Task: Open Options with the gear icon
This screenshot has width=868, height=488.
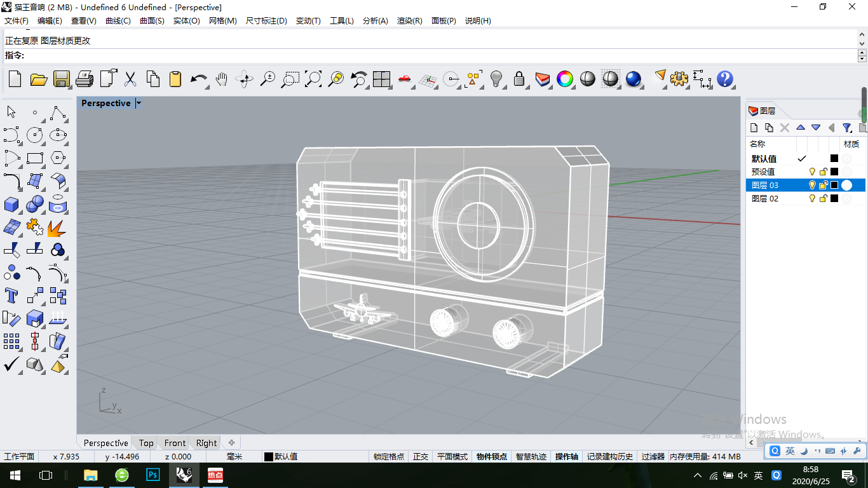Action: tap(679, 79)
